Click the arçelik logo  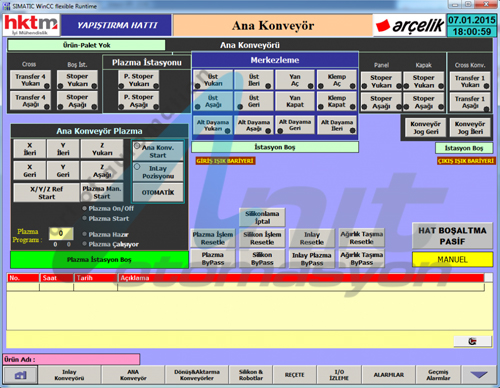coord(409,25)
